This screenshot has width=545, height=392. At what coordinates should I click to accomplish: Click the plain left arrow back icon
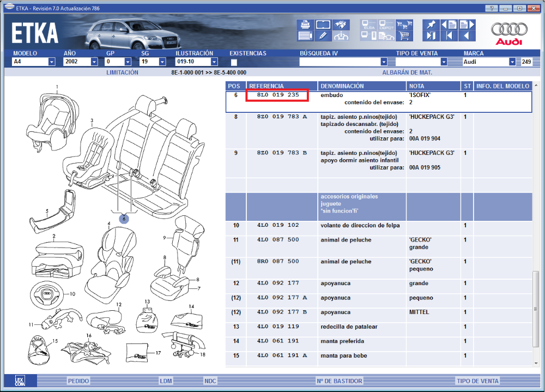click(467, 35)
